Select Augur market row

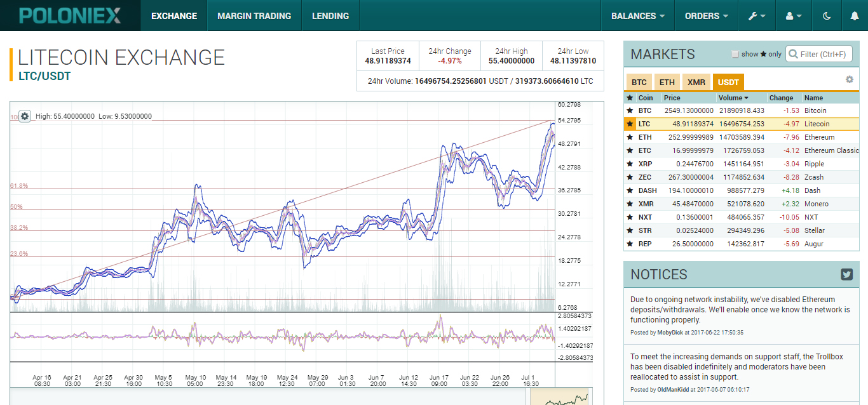pyautogui.click(x=741, y=244)
